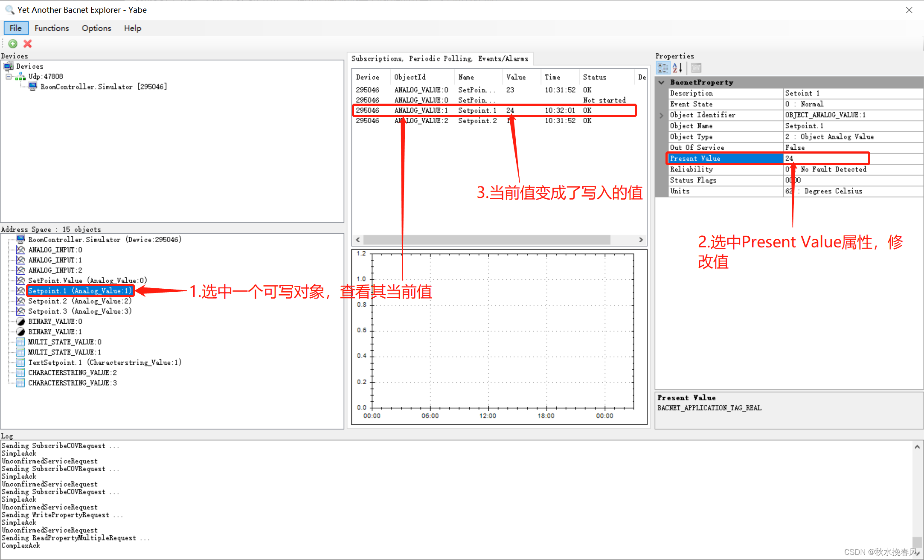Switch properties to Categorized view
This screenshot has height=560, width=924.
click(x=663, y=67)
